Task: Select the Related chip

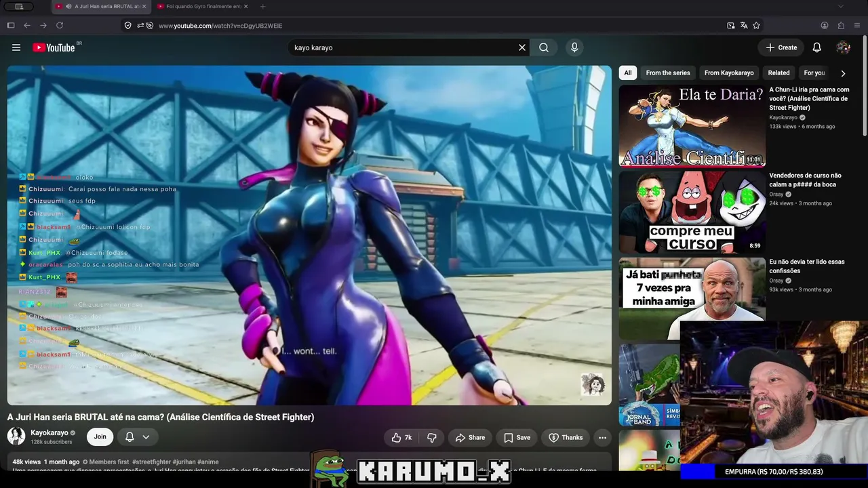Action: (x=778, y=73)
